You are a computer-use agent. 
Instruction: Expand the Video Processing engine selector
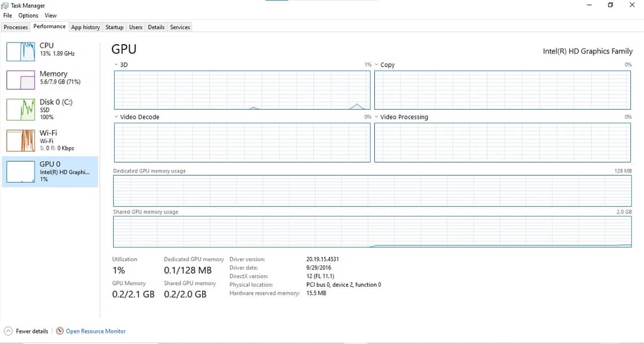[377, 117]
